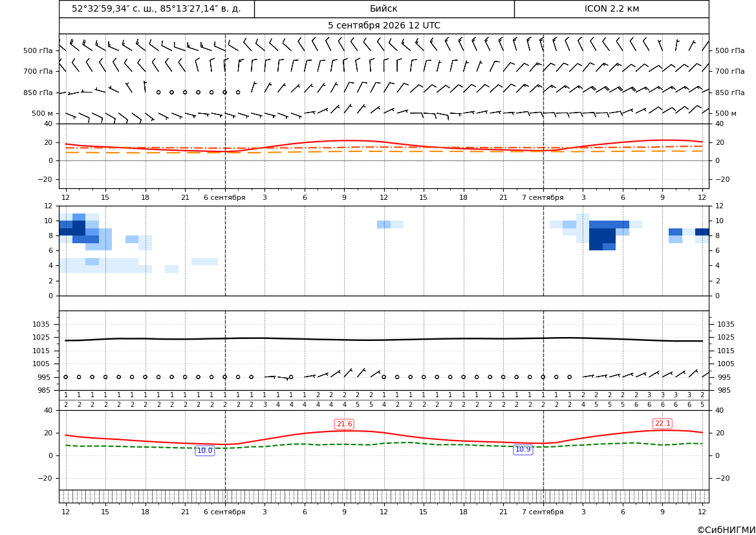Click the 5 сентября 2026 12 UTC title
The image size is (756, 535).
(383, 26)
